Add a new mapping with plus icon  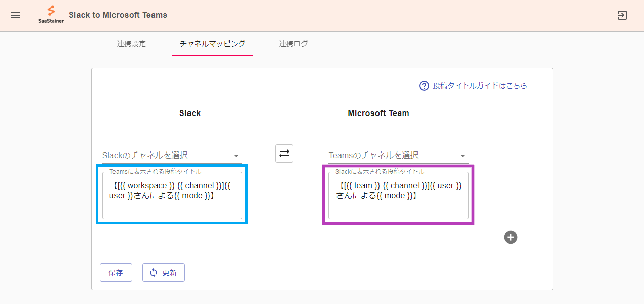tap(511, 237)
